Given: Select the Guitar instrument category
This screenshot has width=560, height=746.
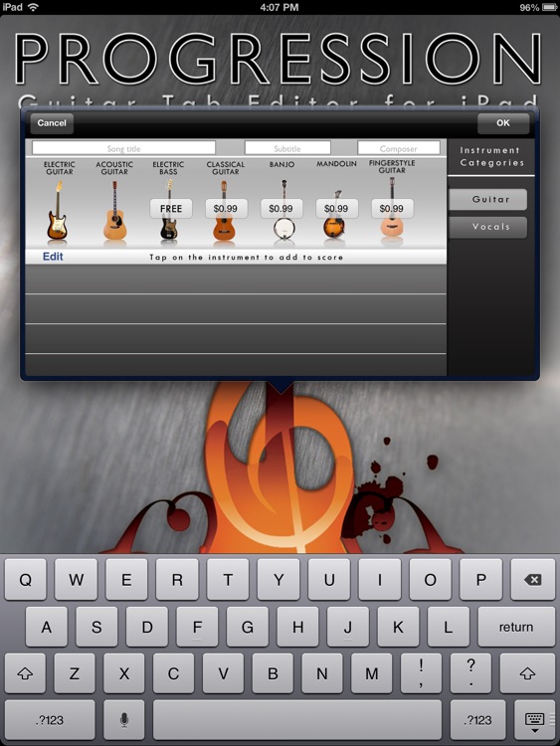Looking at the screenshot, I should (490, 199).
